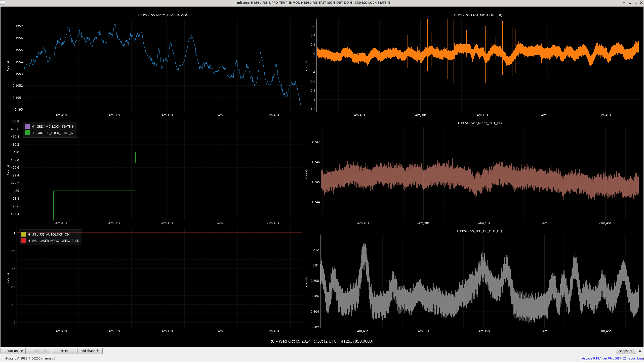The image size is (644, 362).
Task: Click the window menu icon in title bar
Action: click(3, 3)
